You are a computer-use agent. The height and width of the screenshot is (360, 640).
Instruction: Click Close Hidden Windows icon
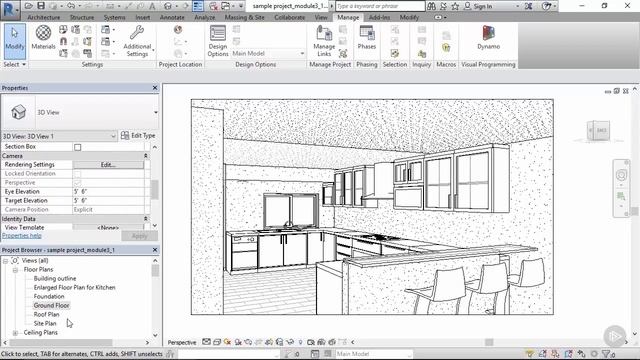213,6
